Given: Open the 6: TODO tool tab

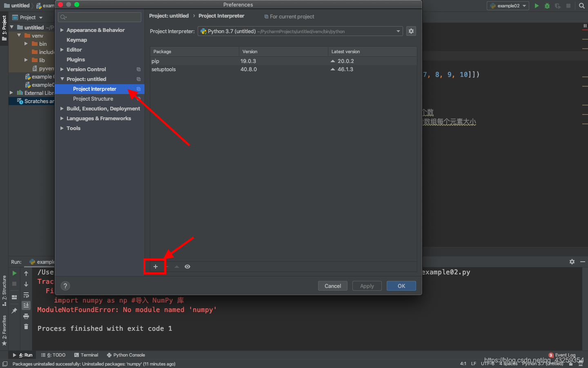Looking at the screenshot, I should click(x=53, y=355).
